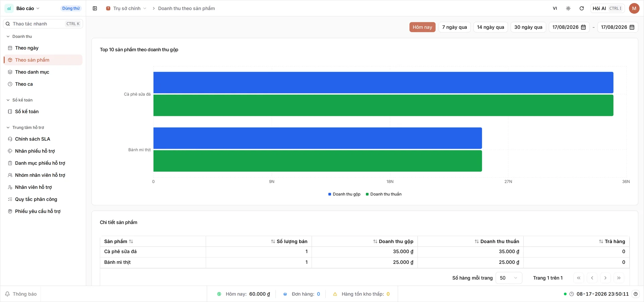Click the search magnifier icon

[x=8, y=24]
